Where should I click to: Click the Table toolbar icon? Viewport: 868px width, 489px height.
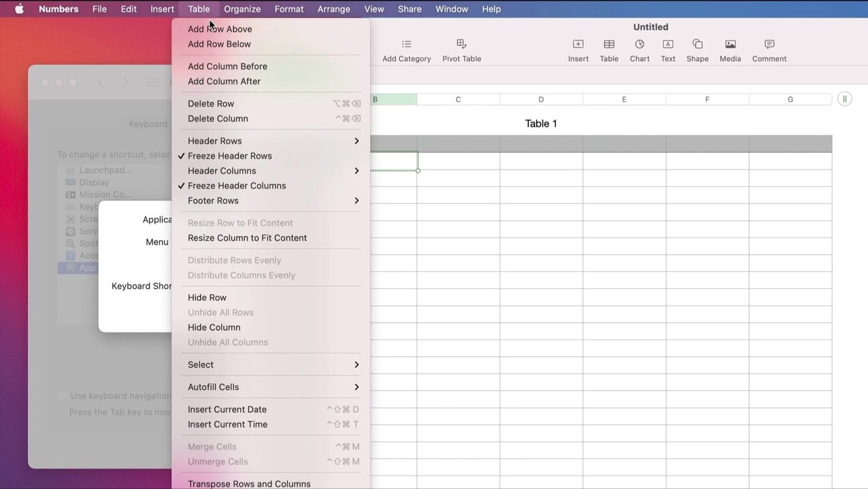coord(609,45)
